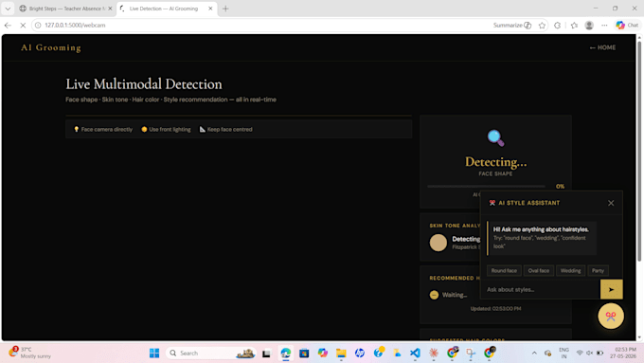Open Snipping Tool from the taskbar
The height and width of the screenshot is (363, 644).
pos(471,353)
